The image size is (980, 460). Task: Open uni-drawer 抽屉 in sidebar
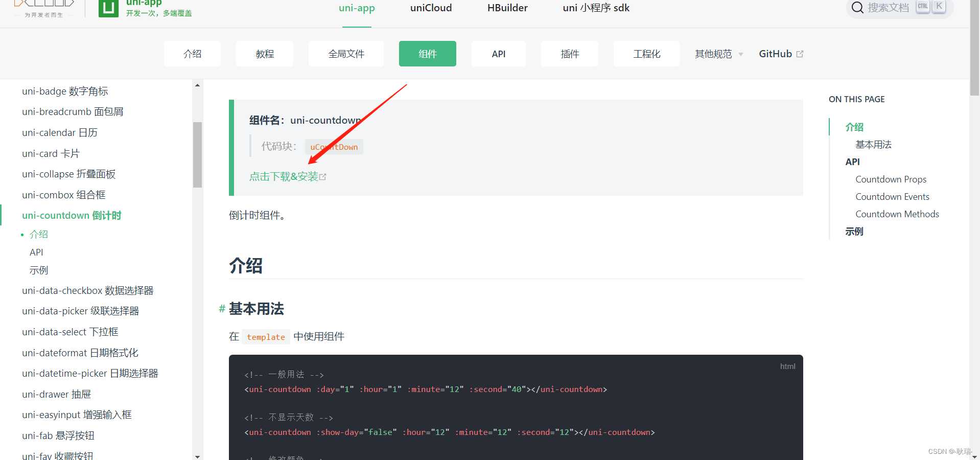pyautogui.click(x=57, y=394)
